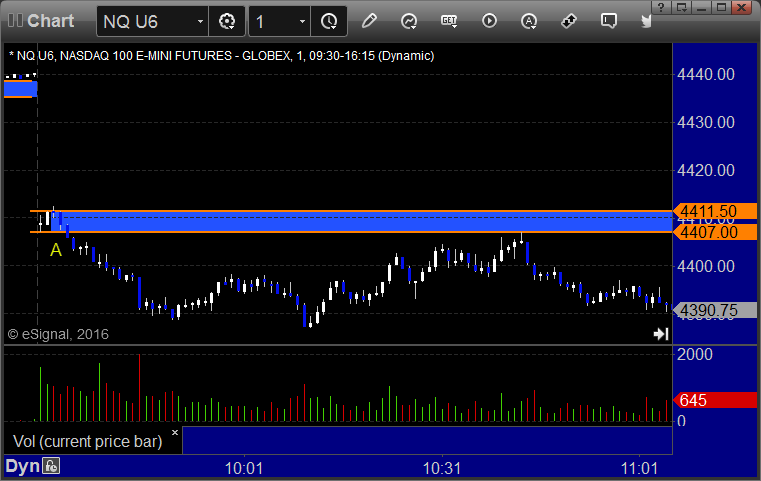Select the pencil drawing tools icon
Screen dimensions: 761x481
[x=369, y=21]
